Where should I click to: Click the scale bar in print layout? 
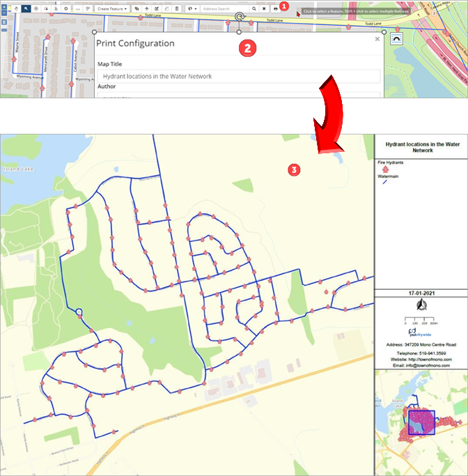pos(421,321)
